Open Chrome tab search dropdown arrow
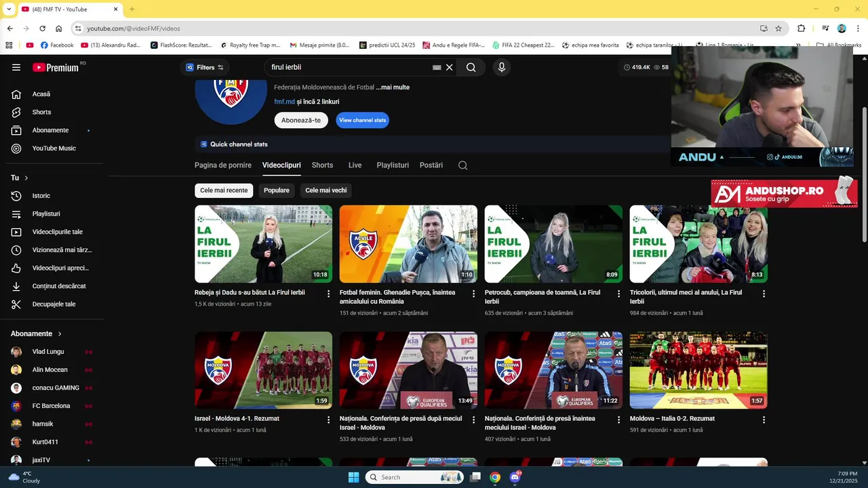The width and height of the screenshot is (868, 488). pyautogui.click(x=9, y=9)
